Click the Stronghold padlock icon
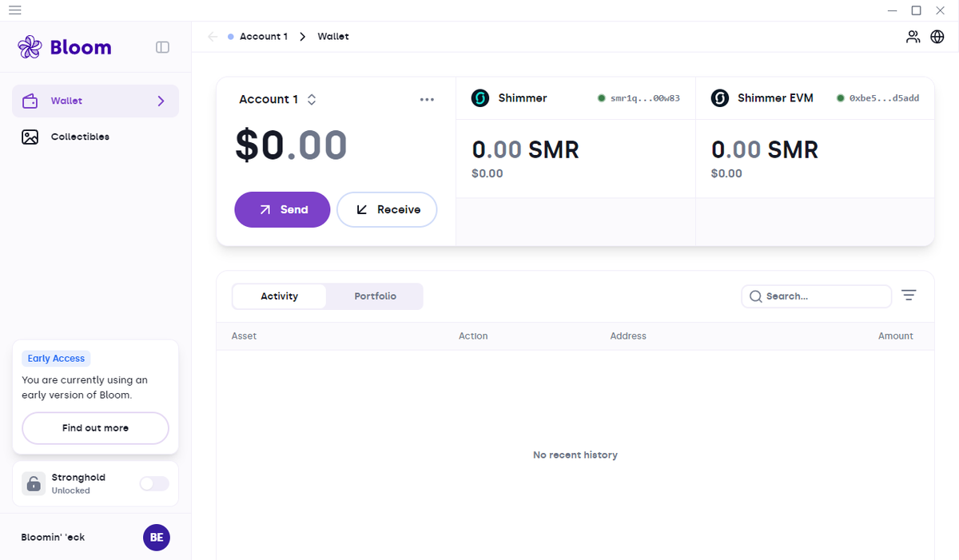This screenshot has height=560, width=959. [x=34, y=483]
